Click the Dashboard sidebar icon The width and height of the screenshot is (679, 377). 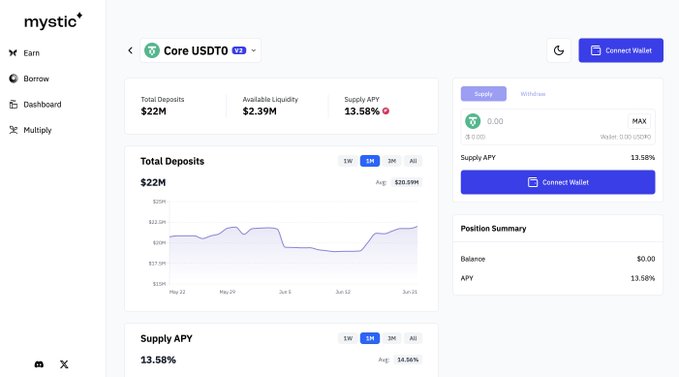[x=13, y=104]
